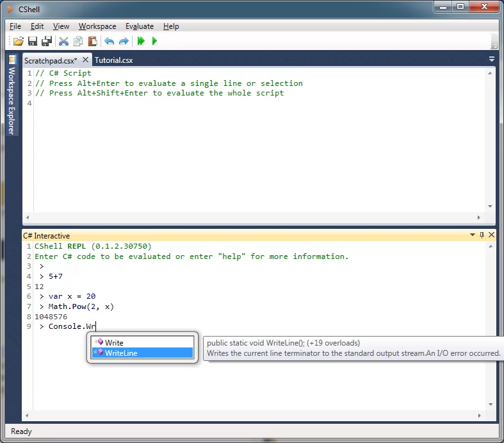
Task: Click the Save All toolbar icon
Action: 46,42
